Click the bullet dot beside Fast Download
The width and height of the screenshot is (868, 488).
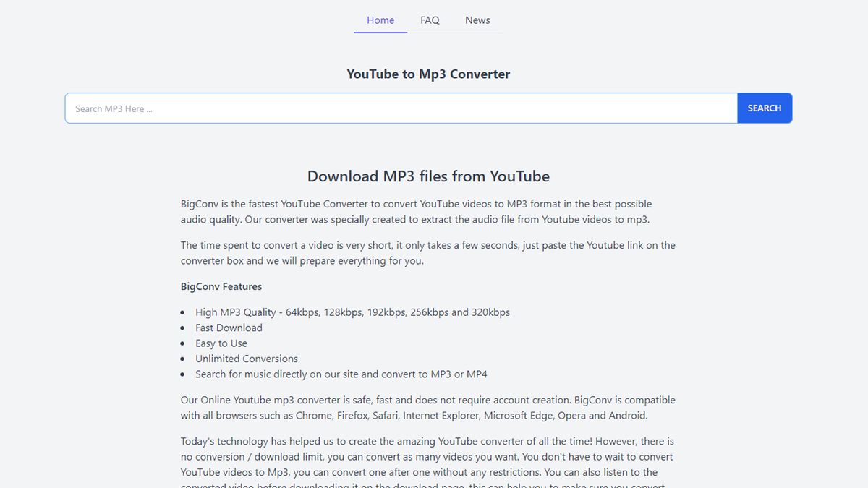(x=182, y=328)
